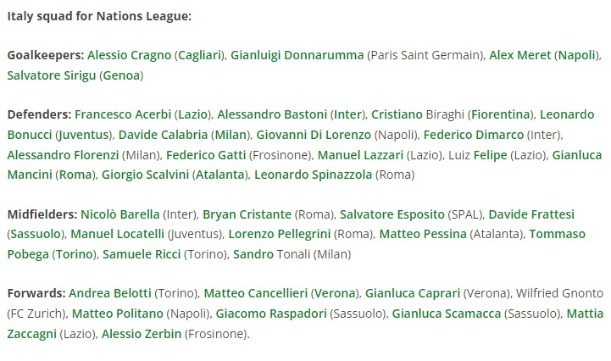Open the Lorenzo Pellegrini link
611x361 pixels.
click(x=279, y=234)
